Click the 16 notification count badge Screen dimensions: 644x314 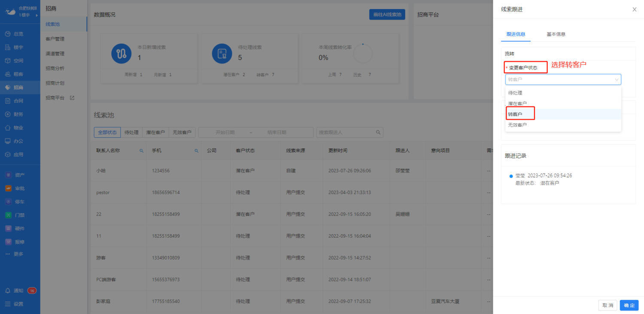point(32,290)
